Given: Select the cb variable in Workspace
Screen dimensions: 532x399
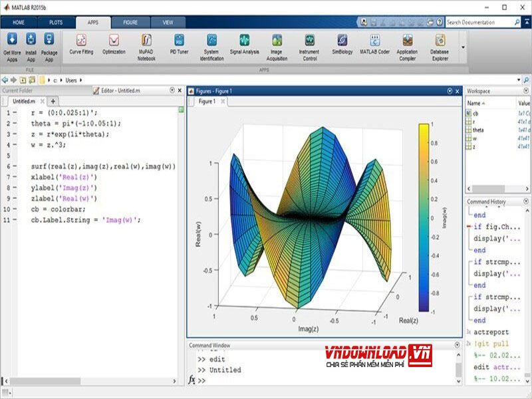Looking at the screenshot, I should click(x=475, y=113).
